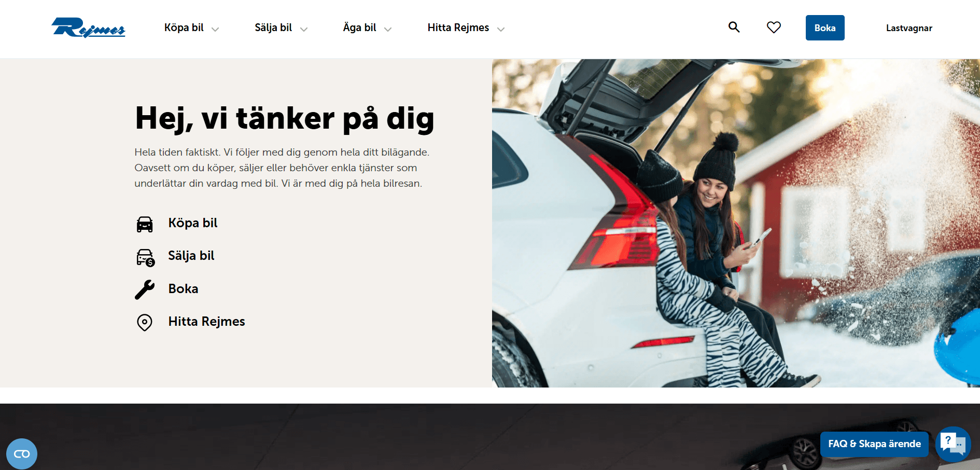980x470 pixels.
Task: Open the chat question-mark bubble icon
Action: coord(953,444)
